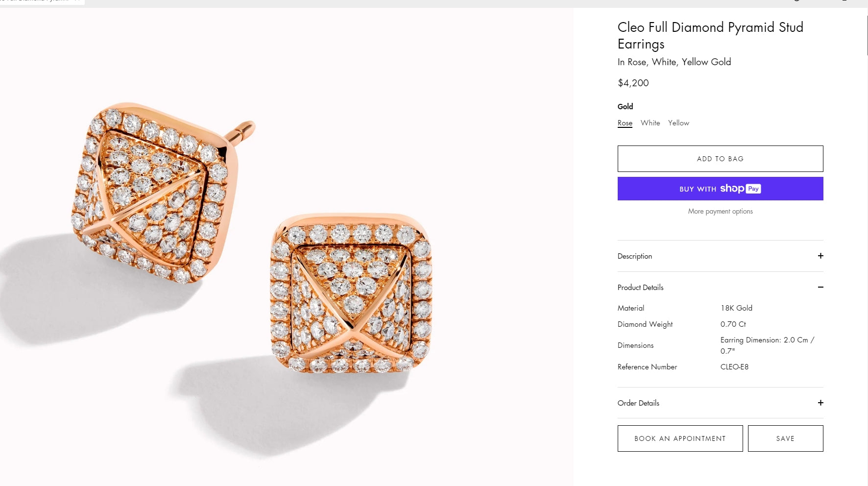Choose the White gold option
This screenshot has width=868, height=486.
click(x=650, y=123)
